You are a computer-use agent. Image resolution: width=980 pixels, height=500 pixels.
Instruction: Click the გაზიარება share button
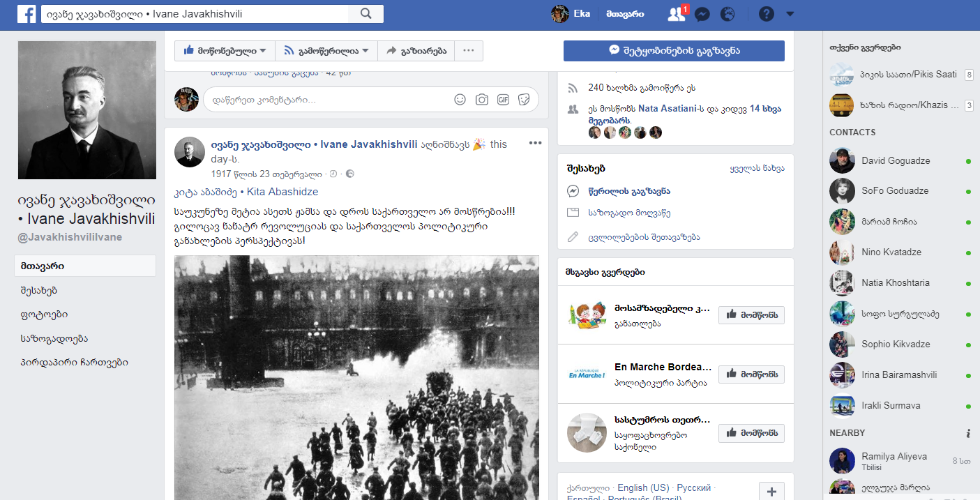tap(416, 50)
